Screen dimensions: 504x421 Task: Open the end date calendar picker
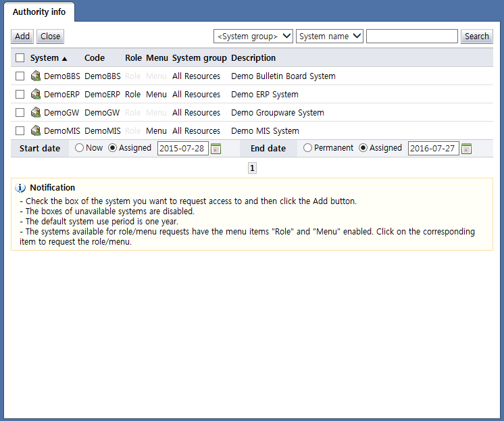coord(466,149)
